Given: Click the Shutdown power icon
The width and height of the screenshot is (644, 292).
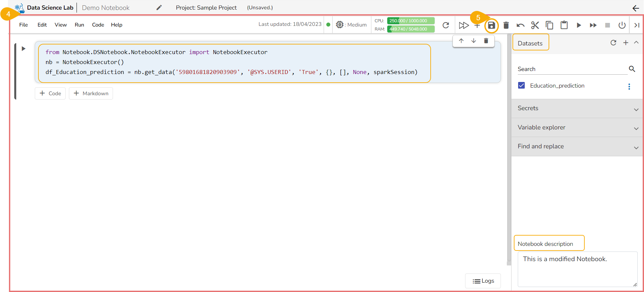Looking at the screenshot, I should pos(622,25).
